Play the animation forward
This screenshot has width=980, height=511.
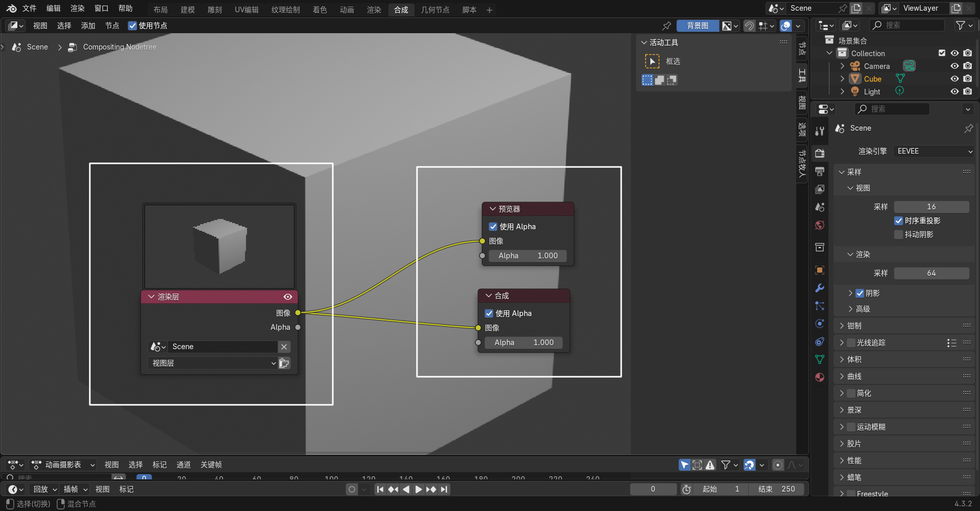tap(419, 489)
